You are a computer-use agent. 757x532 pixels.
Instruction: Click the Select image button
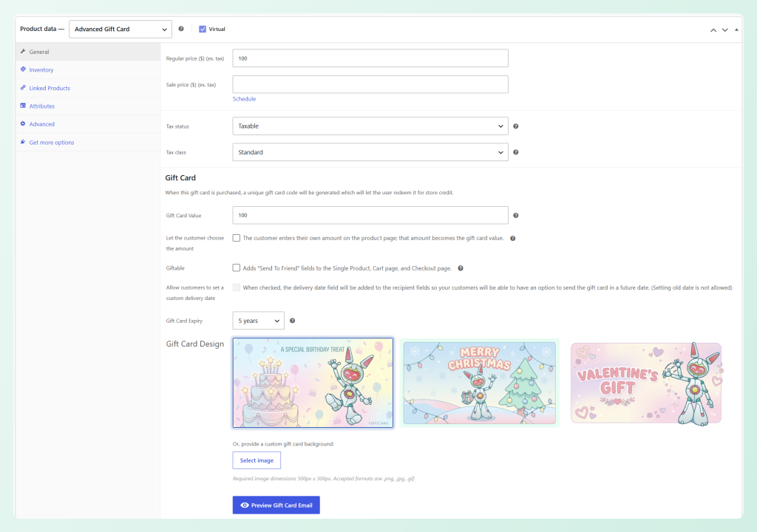pos(257,460)
